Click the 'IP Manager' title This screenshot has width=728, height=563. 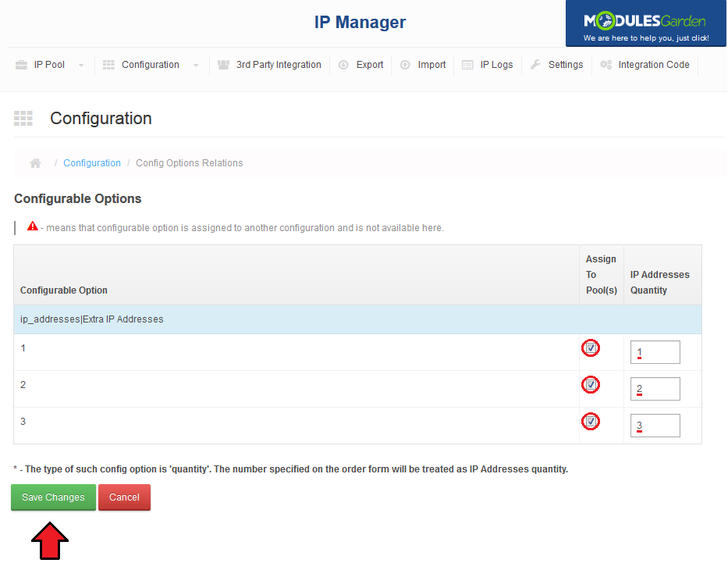pyautogui.click(x=360, y=23)
